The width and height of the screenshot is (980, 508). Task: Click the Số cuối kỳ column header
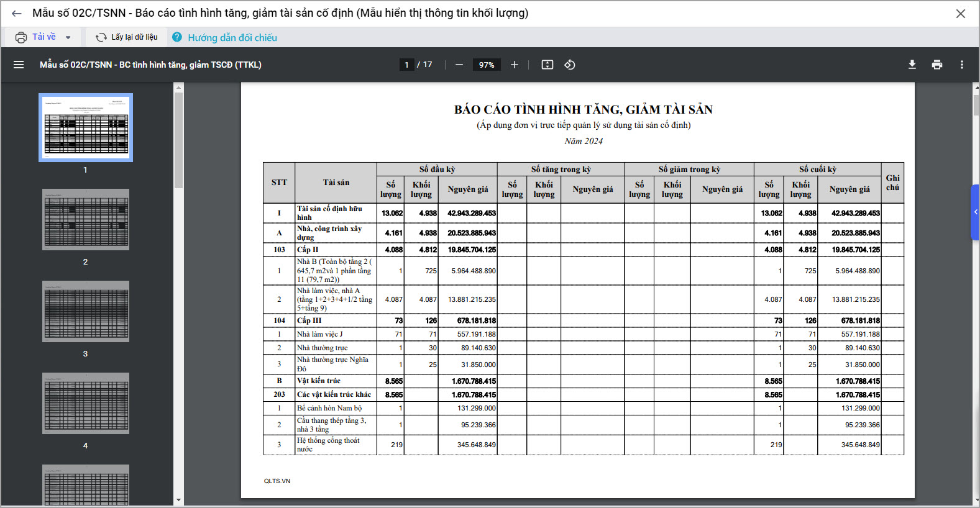pos(818,169)
